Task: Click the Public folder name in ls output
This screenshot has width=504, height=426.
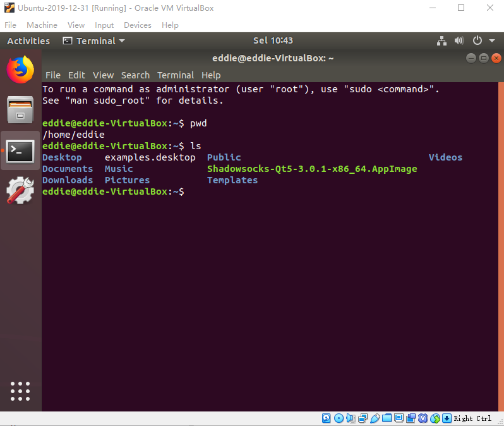Action: pyautogui.click(x=224, y=157)
